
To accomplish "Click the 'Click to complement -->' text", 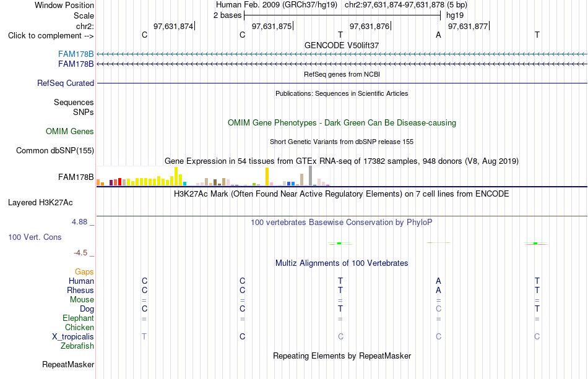I will point(51,36).
